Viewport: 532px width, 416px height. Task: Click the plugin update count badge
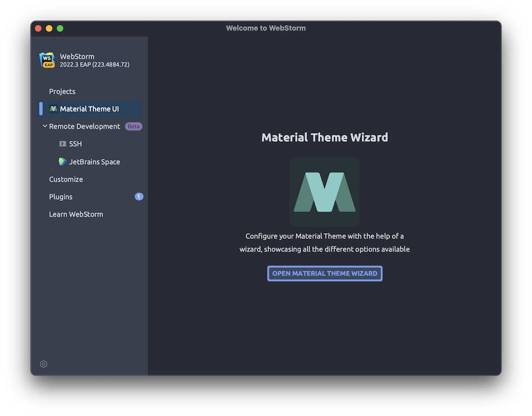pyautogui.click(x=139, y=197)
